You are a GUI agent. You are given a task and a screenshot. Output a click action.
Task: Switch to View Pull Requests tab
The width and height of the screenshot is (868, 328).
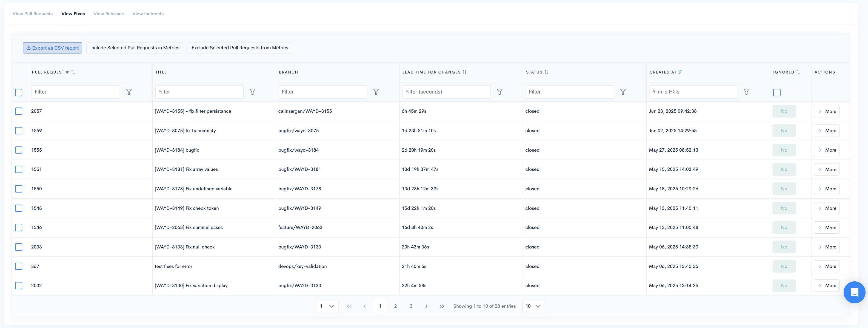coord(33,14)
